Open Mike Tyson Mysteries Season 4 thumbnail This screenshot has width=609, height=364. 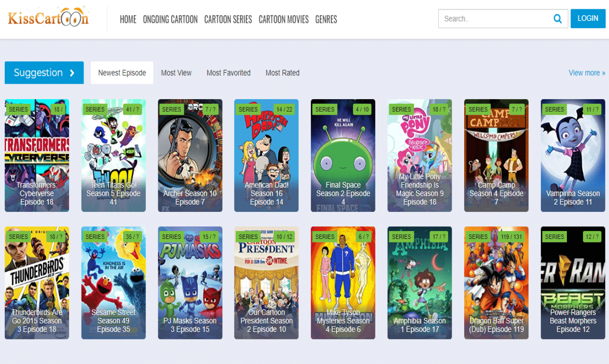coord(343,283)
